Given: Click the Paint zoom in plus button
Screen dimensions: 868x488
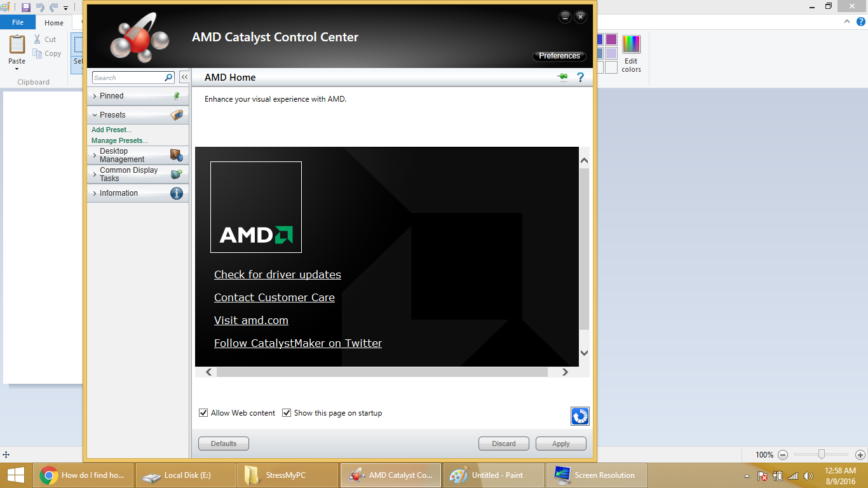Looking at the screenshot, I should pyautogui.click(x=860, y=455).
